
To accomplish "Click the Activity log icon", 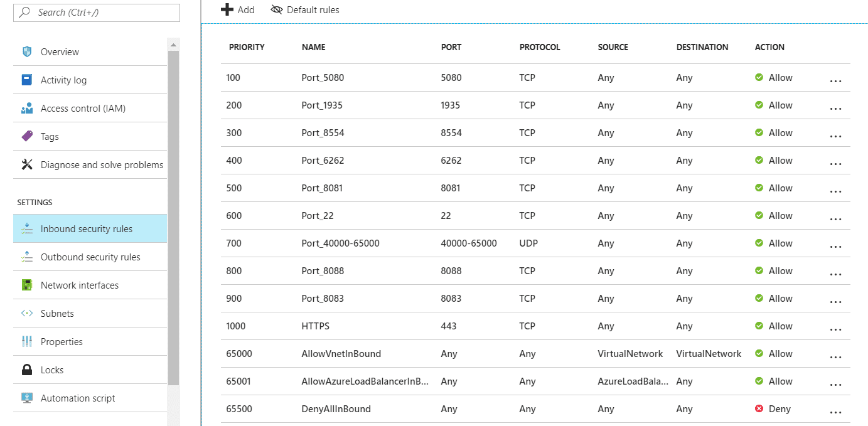I will point(27,80).
